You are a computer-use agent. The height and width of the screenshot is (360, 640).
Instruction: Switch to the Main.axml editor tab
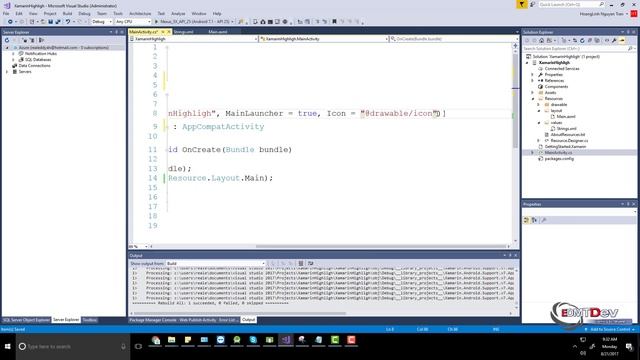pyautogui.click(x=218, y=32)
